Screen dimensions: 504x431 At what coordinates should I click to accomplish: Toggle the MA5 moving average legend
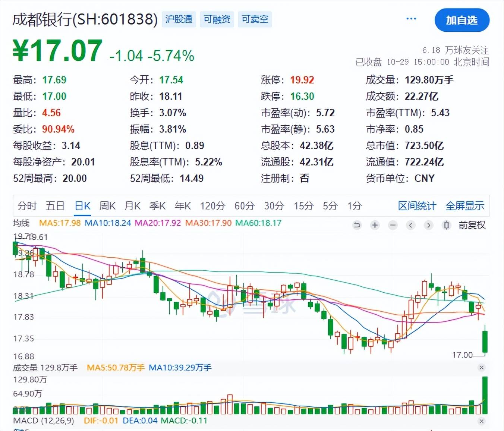(x=60, y=223)
